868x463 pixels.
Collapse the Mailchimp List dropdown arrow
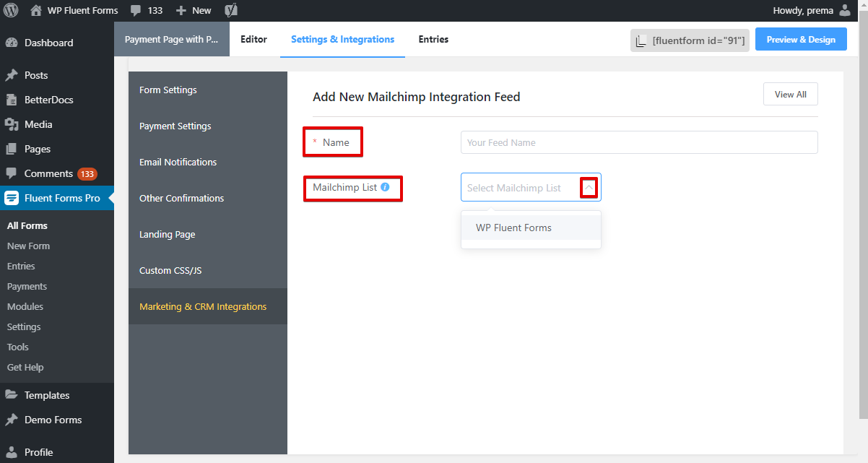click(589, 188)
